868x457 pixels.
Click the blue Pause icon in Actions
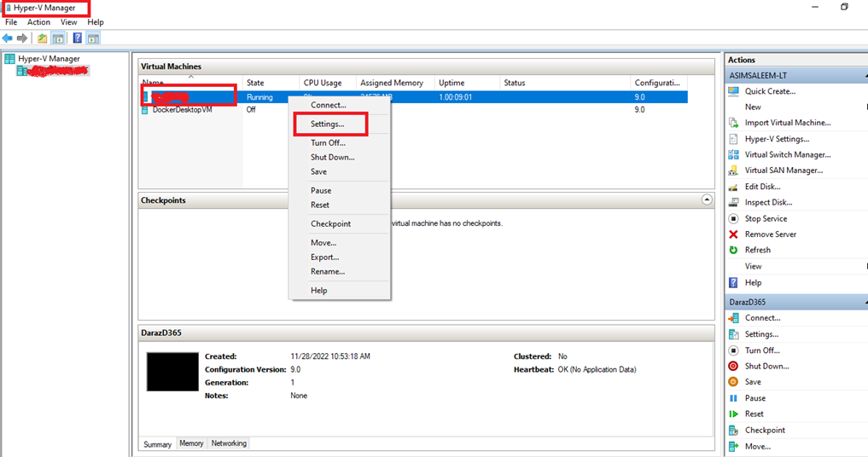click(733, 398)
